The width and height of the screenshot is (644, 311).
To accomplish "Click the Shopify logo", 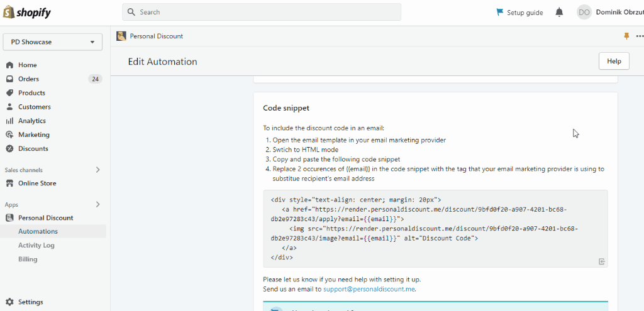I will point(26,13).
